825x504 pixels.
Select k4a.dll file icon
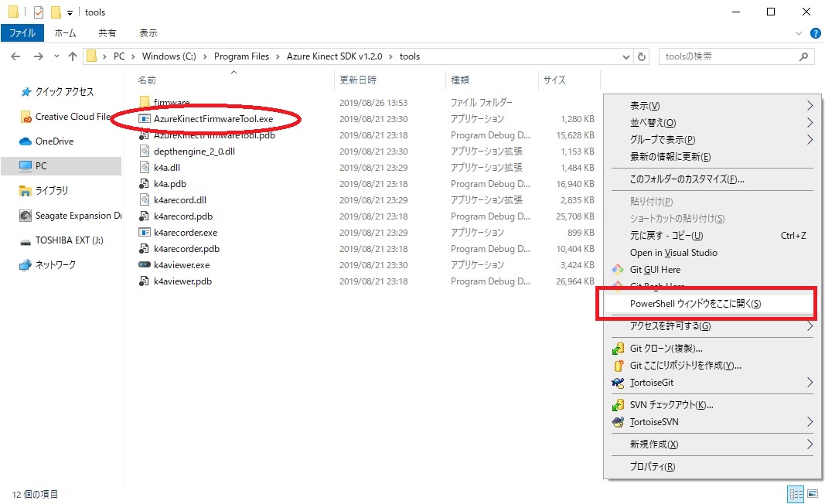tap(145, 167)
